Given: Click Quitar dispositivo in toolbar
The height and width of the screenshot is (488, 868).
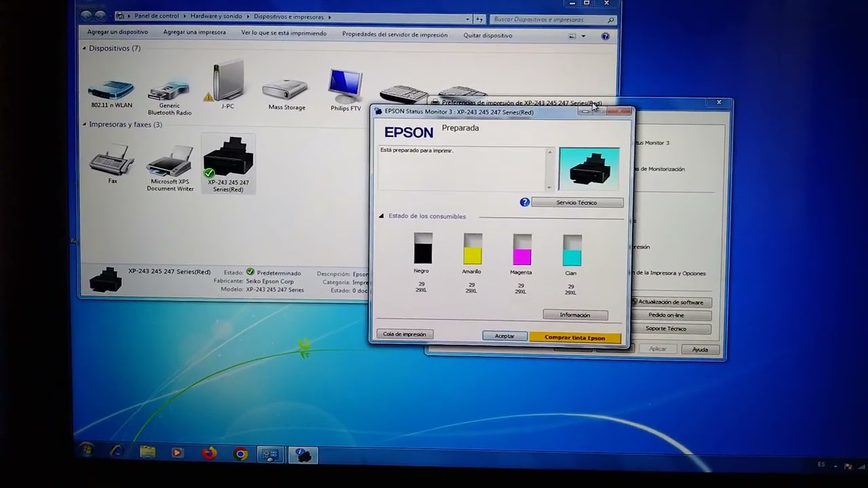Looking at the screenshot, I should tap(488, 35).
